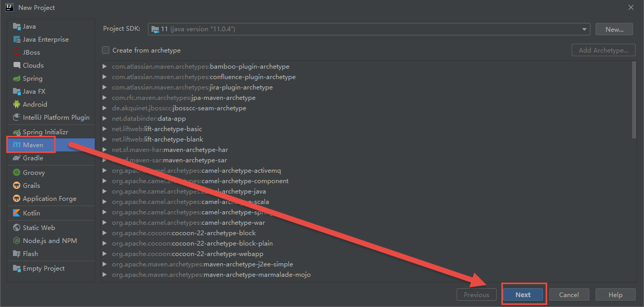Click the Grails icon in sidebar

17,186
